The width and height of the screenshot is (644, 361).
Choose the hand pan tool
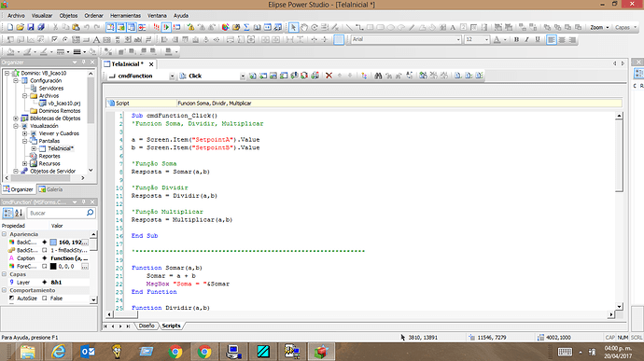coord(304,27)
